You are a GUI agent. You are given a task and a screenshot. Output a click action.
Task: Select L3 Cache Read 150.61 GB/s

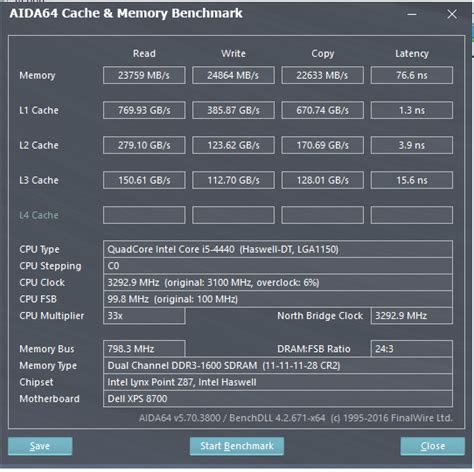144,180
